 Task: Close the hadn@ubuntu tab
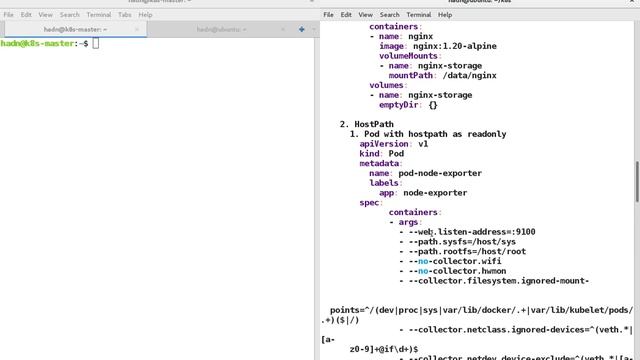tap(282, 29)
